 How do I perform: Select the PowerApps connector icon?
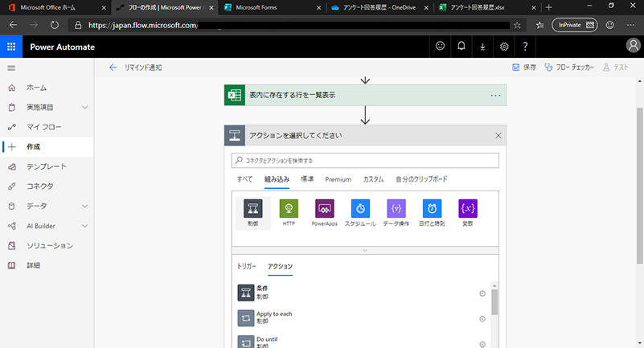pyautogui.click(x=325, y=209)
